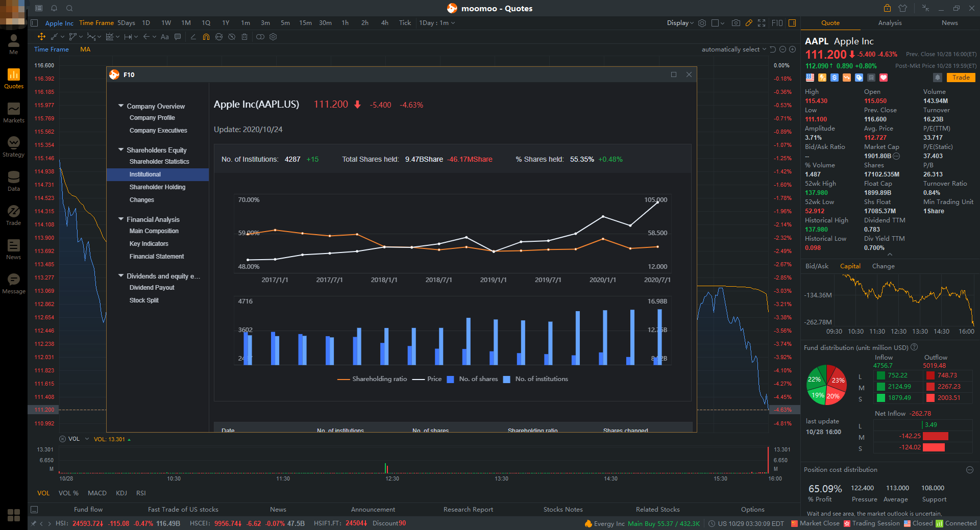Click the No. of shares blue legend swatch
Screen dimensions: 980x530
(x=450, y=380)
